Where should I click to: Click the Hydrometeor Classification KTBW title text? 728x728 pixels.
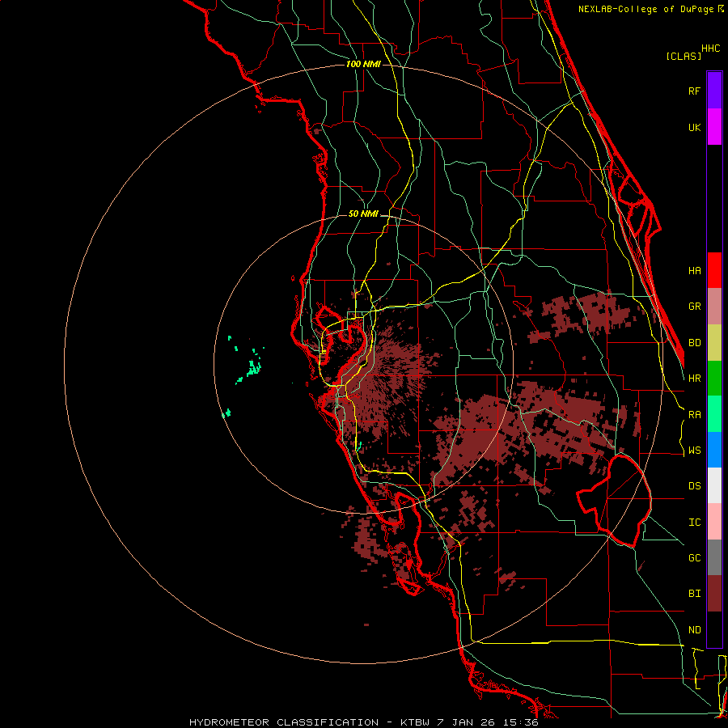pyautogui.click(x=364, y=722)
